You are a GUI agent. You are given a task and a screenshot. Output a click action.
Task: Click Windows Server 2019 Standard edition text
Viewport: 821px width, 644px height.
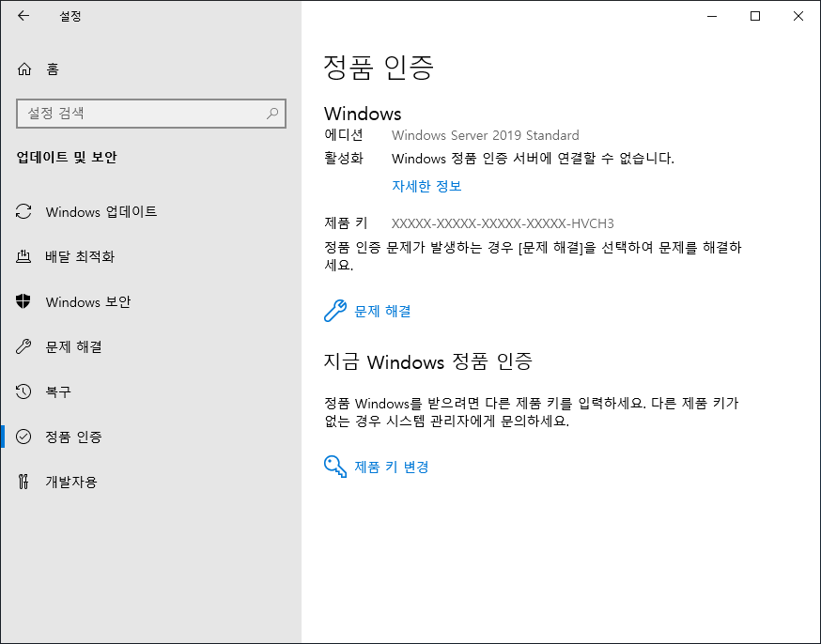pos(486,135)
